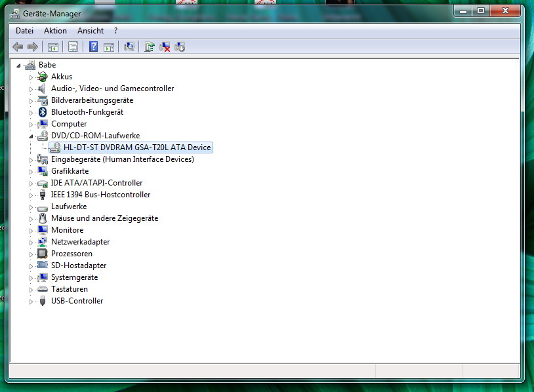Click the speaker icon for Audio controllers
Screen dimensions: 534x392
pyautogui.click(x=41, y=88)
